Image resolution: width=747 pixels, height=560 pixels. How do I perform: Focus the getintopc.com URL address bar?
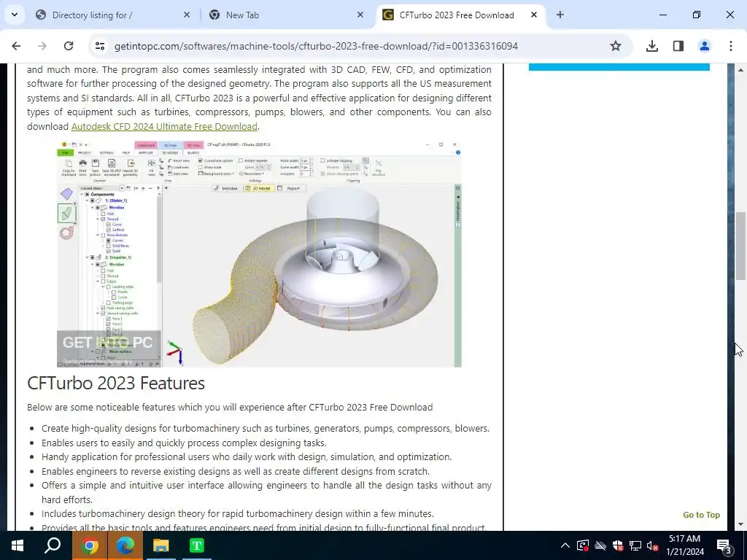316,46
